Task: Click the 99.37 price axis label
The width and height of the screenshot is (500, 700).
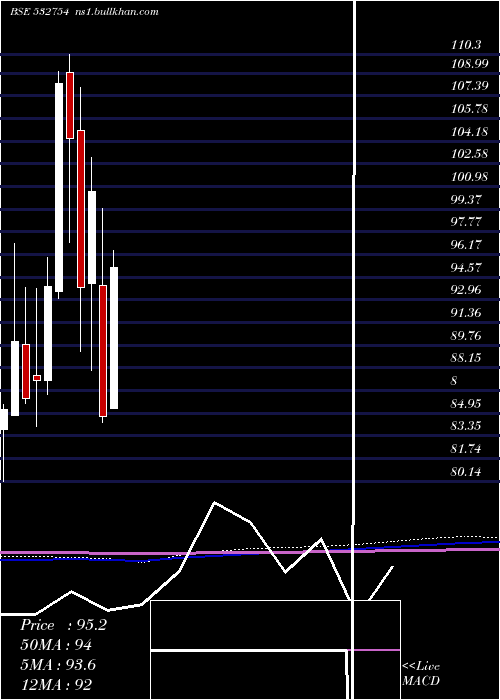Action: click(466, 200)
